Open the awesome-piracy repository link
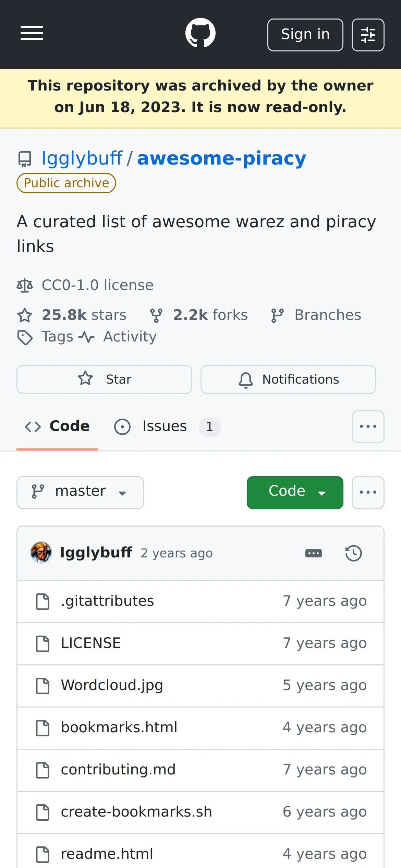Screen dimensions: 401x868 coord(221,158)
